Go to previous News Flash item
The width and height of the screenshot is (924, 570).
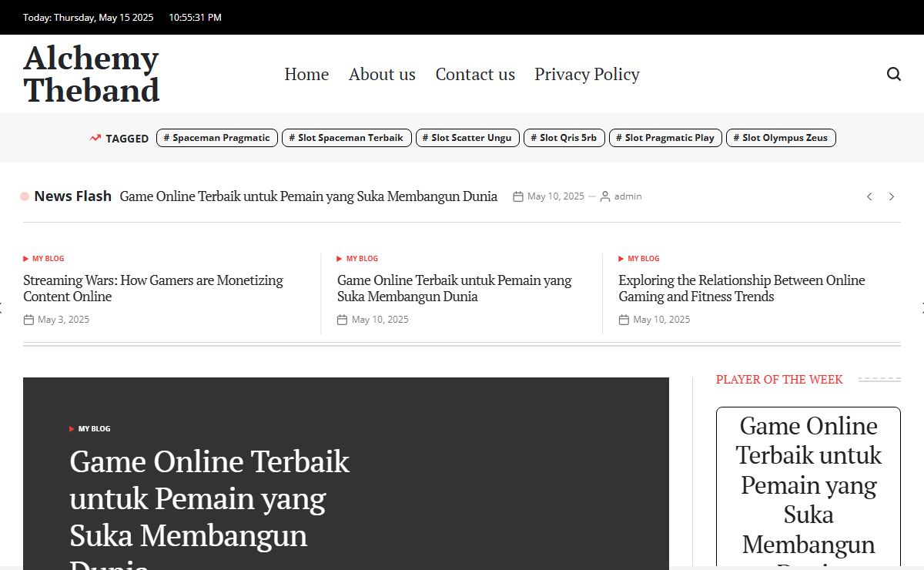(x=869, y=196)
